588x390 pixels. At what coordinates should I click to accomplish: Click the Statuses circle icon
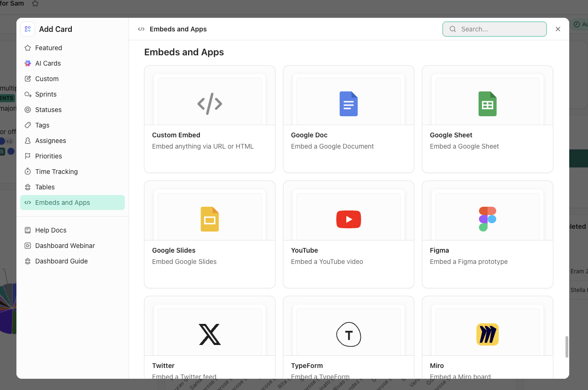point(28,110)
